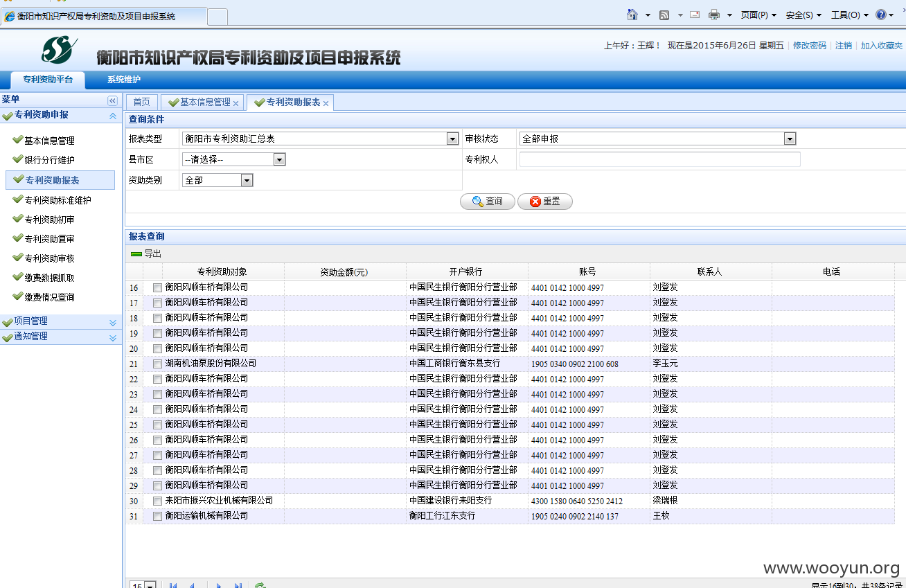
Task: Open the browser 页面(P) menu
Action: (758, 15)
